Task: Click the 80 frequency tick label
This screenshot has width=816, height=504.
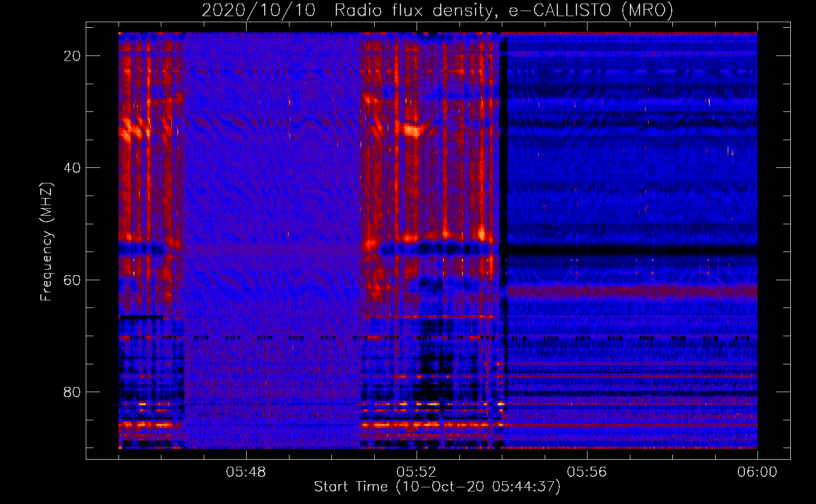Action: pos(72,392)
